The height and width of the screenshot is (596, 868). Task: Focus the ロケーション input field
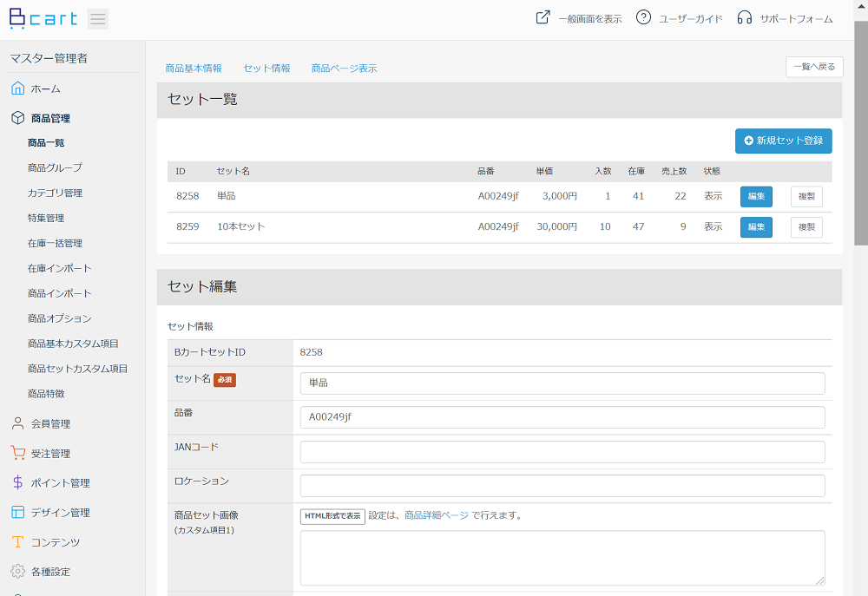[562, 486]
